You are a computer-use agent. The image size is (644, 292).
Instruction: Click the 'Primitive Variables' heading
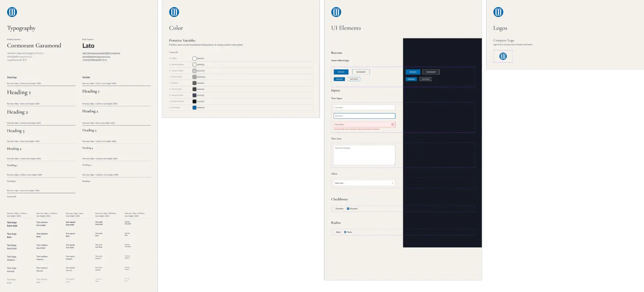coord(182,40)
